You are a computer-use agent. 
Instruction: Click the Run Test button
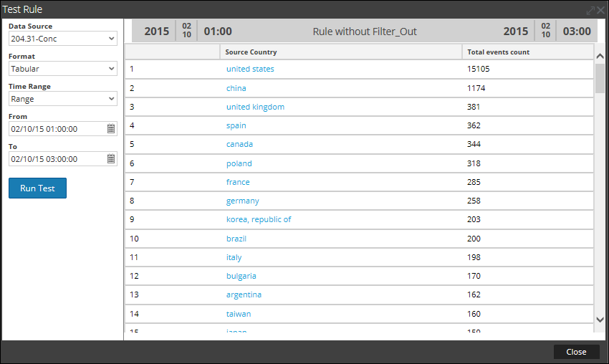click(x=37, y=188)
